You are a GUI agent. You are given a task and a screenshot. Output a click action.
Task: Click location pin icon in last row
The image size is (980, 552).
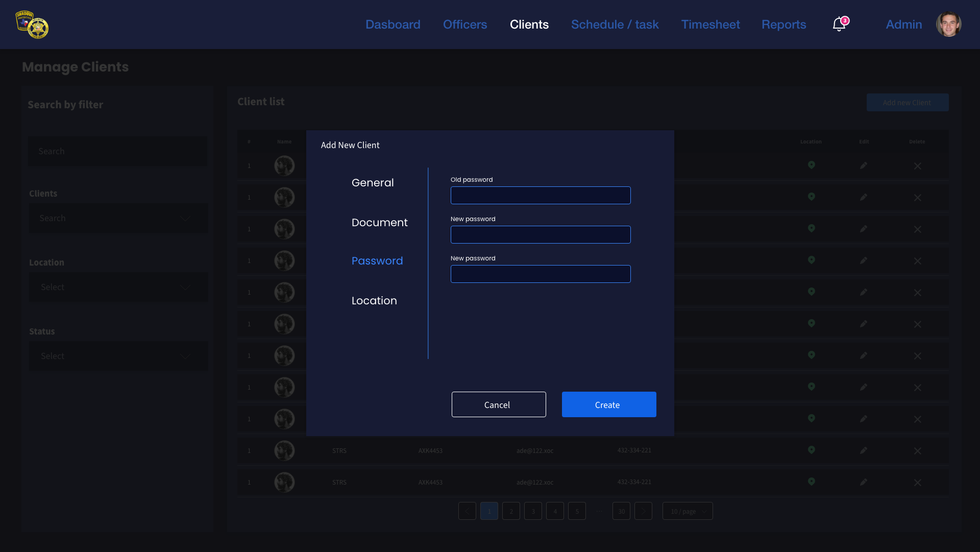(x=811, y=482)
